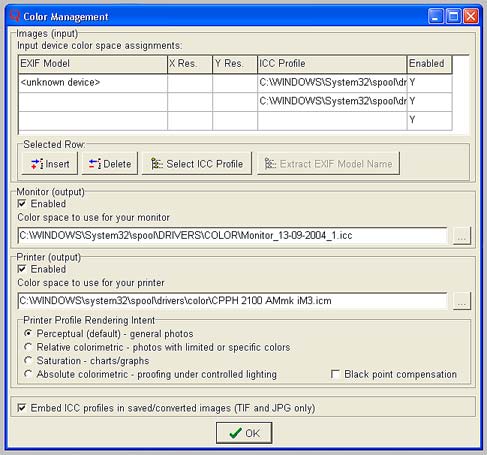Screen dimensions: 487x455
Task: Click the printer color space path field
Action: pyautogui.click(x=232, y=301)
